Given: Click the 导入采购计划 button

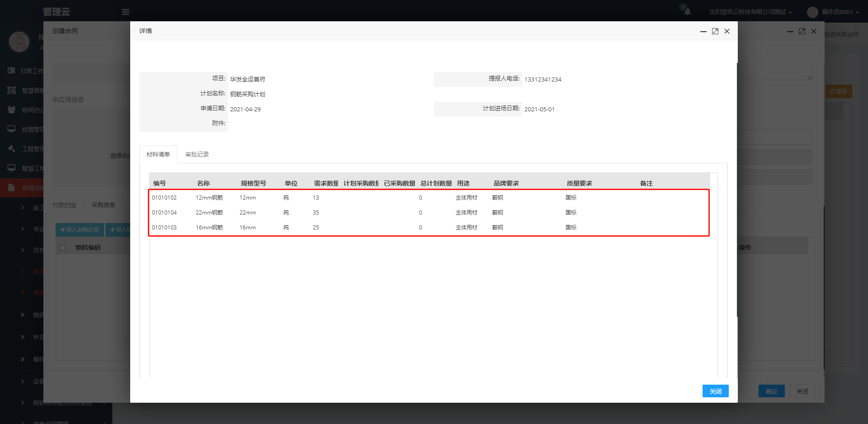Looking at the screenshot, I should pyautogui.click(x=80, y=230).
